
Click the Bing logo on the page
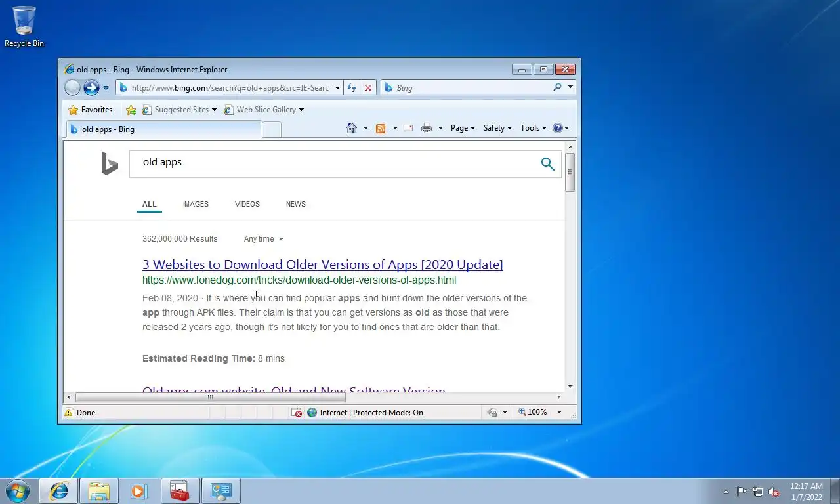(110, 163)
